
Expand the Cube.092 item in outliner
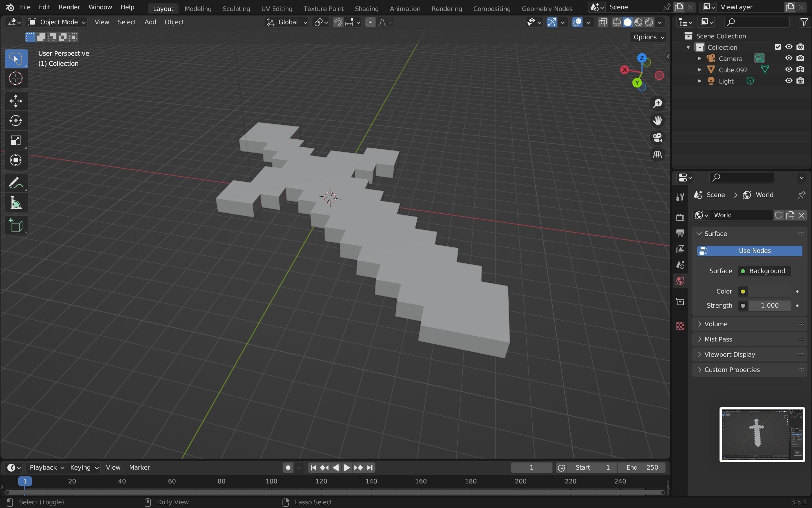point(700,69)
